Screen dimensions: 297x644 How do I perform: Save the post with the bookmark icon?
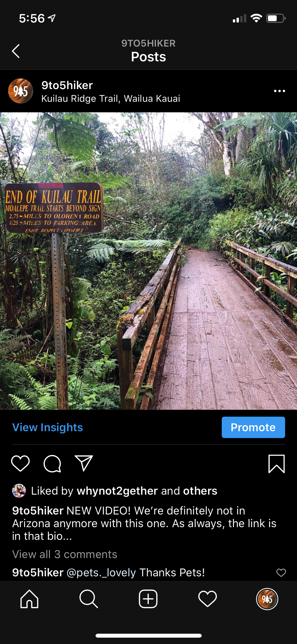click(x=276, y=464)
